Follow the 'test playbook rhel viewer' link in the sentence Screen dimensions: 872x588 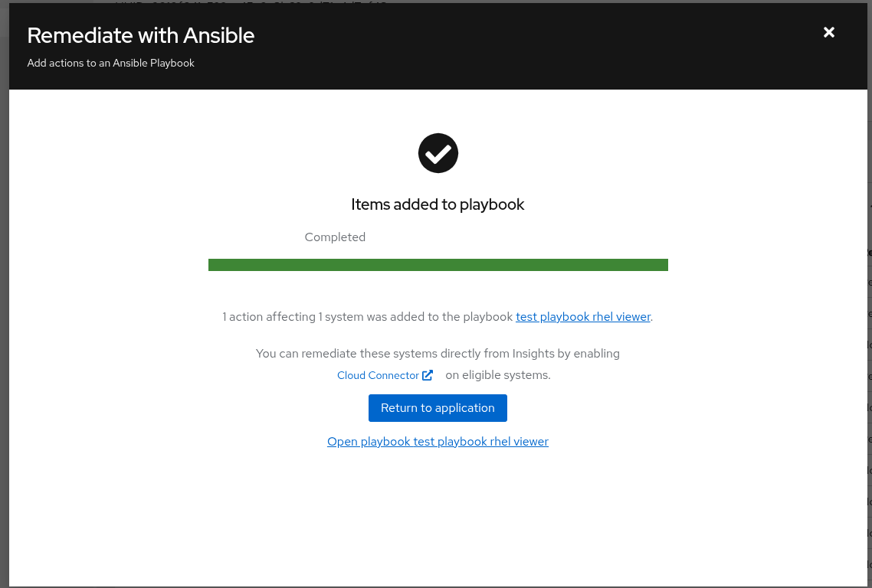coord(583,317)
